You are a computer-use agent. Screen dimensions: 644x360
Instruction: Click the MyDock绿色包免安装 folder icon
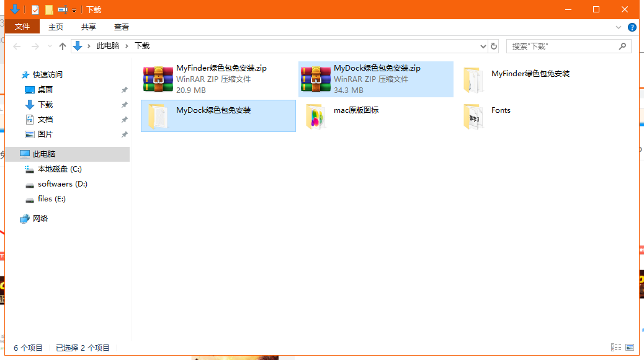coord(158,116)
